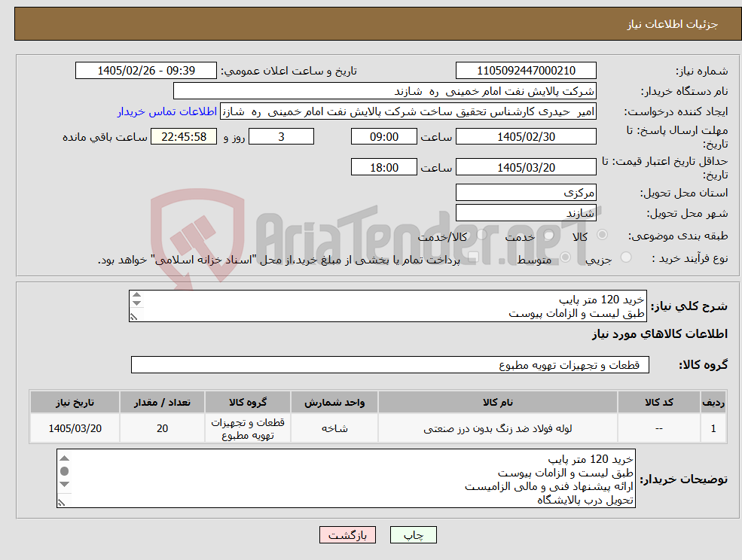
Task: Click the کد کالا column header
Action: tap(658, 402)
